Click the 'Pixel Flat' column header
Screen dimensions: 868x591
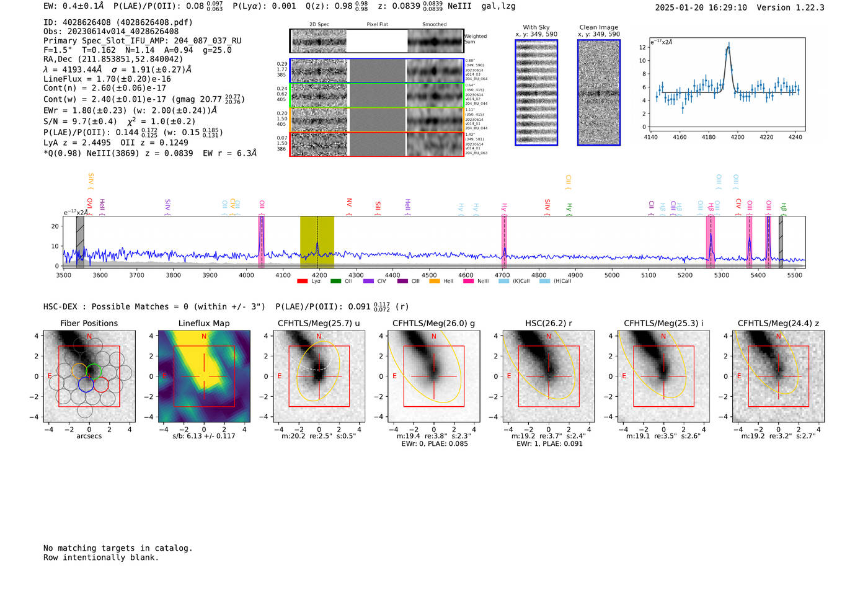pyautogui.click(x=377, y=24)
